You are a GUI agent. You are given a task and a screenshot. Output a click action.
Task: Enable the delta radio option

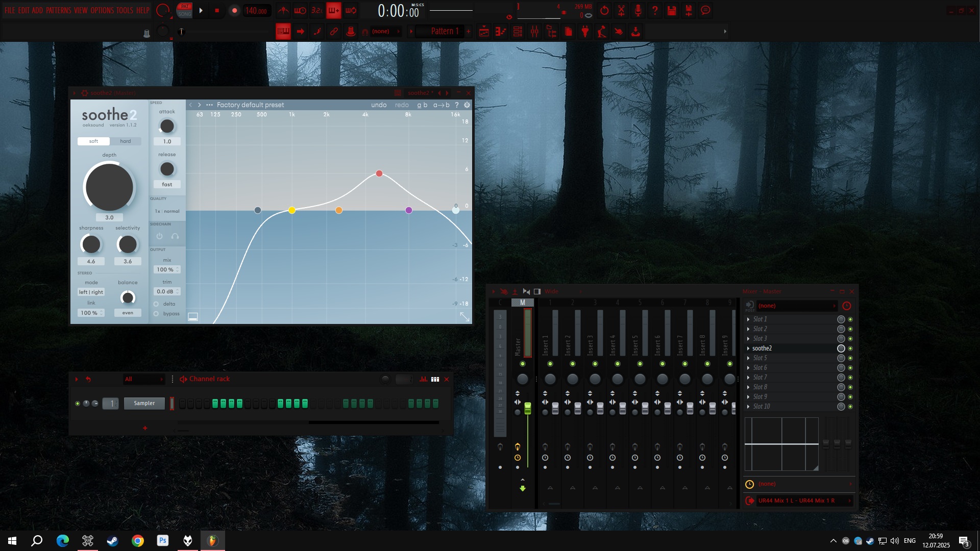click(x=156, y=304)
